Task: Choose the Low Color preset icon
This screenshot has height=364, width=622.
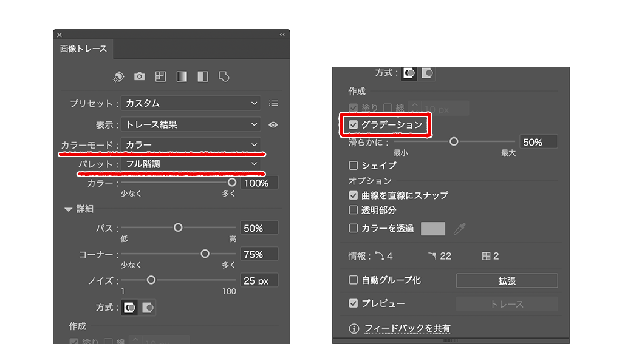Action: 160,76
